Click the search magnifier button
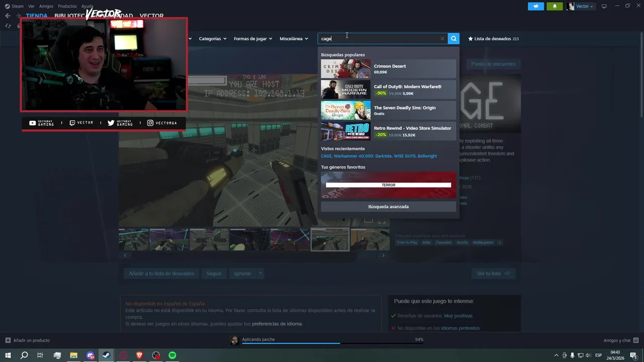644x362 pixels. 453,39
